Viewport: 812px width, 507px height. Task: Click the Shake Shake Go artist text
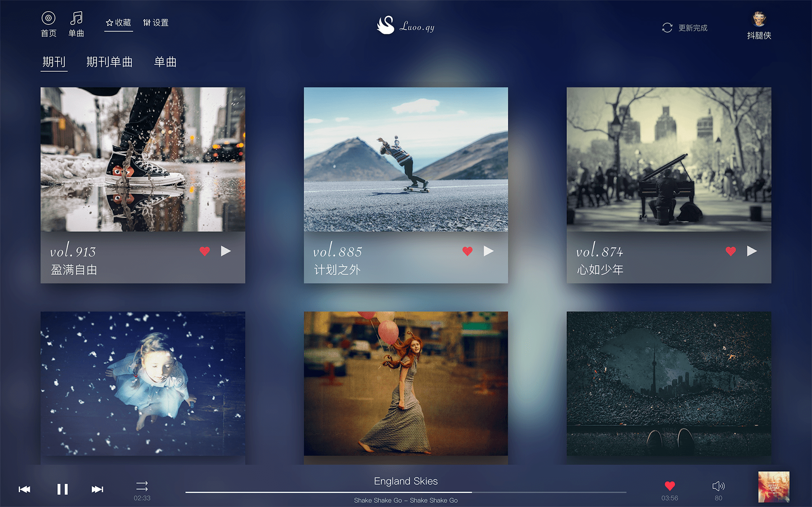[x=406, y=500]
